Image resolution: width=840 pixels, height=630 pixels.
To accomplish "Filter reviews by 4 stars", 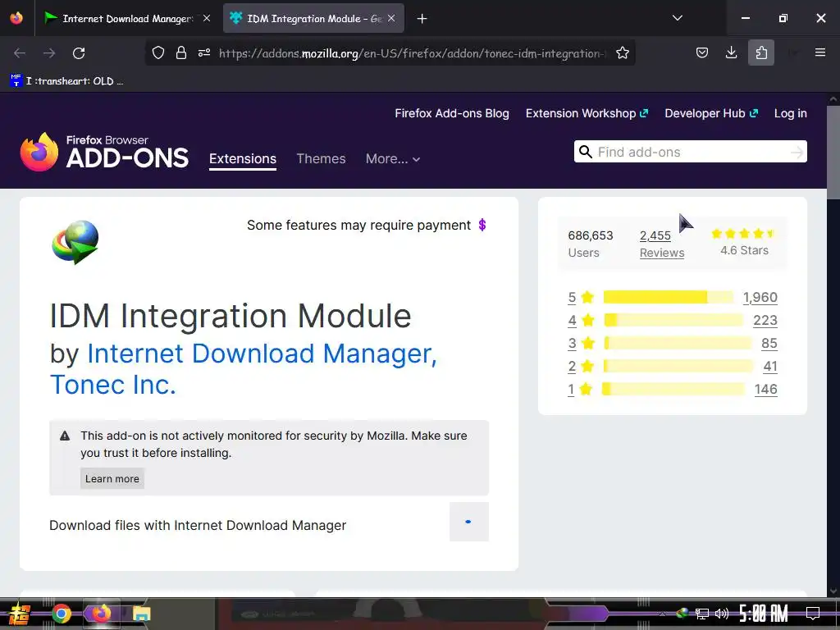I will pyautogui.click(x=581, y=321).
